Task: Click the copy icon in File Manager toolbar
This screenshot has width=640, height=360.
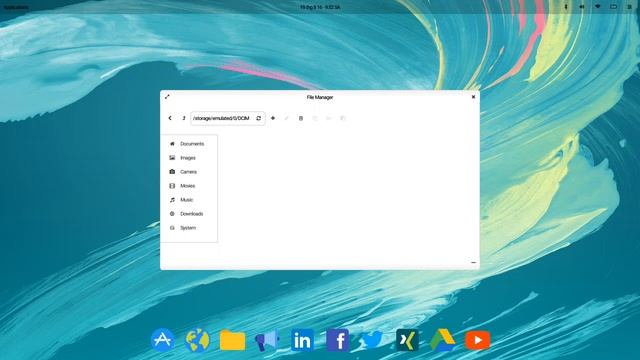Action: (315, 118)
